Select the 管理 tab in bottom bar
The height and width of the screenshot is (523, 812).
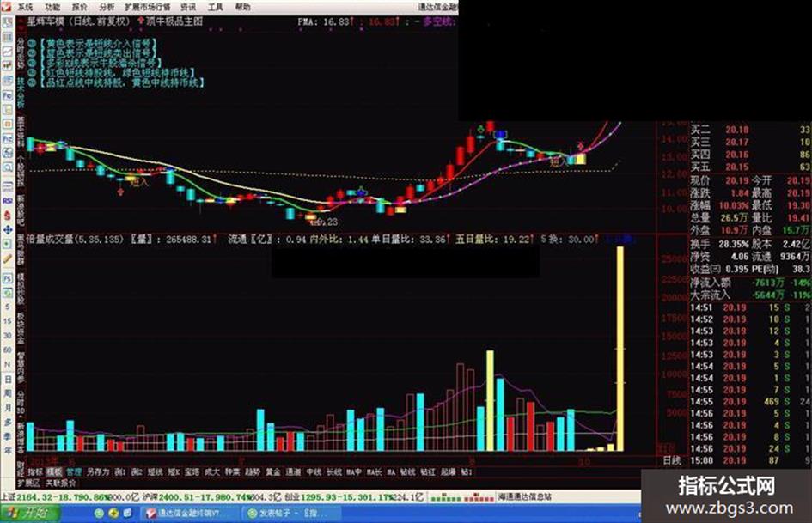tap(74, 471)
